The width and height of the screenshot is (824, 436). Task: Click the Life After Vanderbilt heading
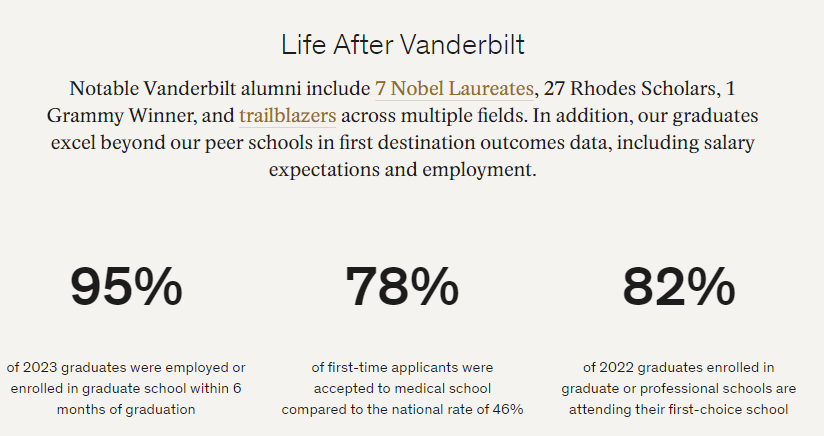pyautogui.click(x=403, y=45)
